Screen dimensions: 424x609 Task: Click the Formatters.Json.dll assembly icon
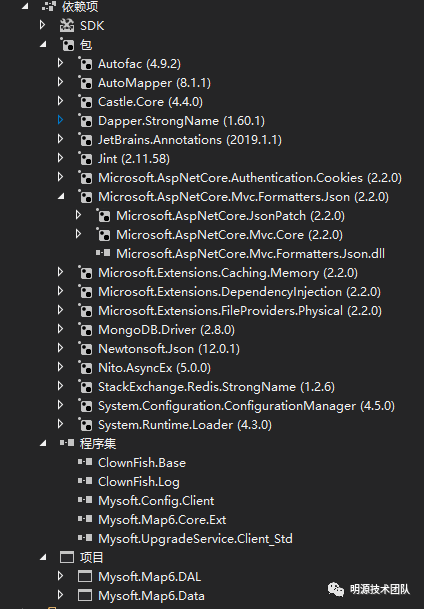[103, 253]
